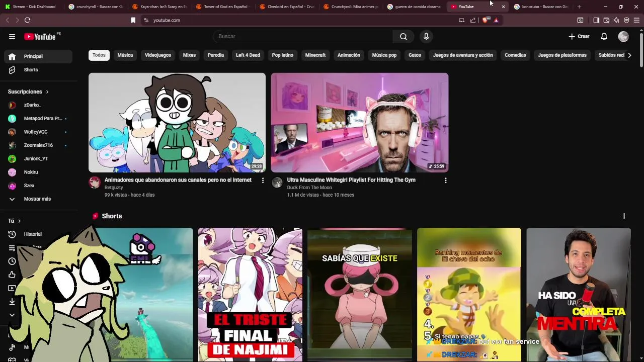Open the Nokiru subscription
The height and width of the screenshot is (362, 644).
38,172
